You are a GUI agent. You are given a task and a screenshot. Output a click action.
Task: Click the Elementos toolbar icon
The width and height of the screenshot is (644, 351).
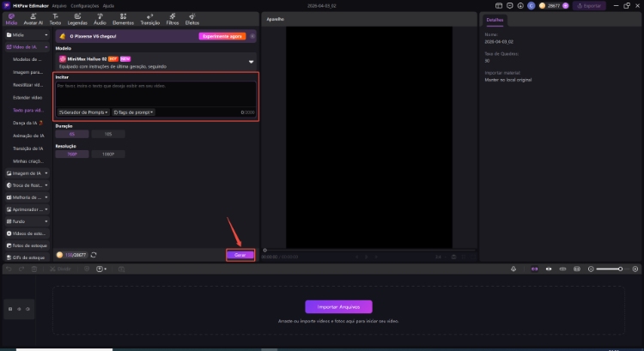coord(123,18)
